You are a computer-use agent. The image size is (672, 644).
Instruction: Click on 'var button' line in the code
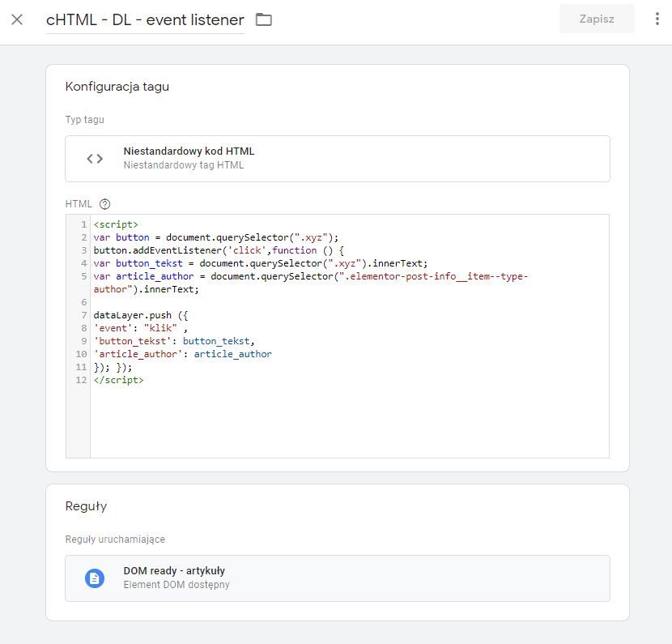coord(216,237)
